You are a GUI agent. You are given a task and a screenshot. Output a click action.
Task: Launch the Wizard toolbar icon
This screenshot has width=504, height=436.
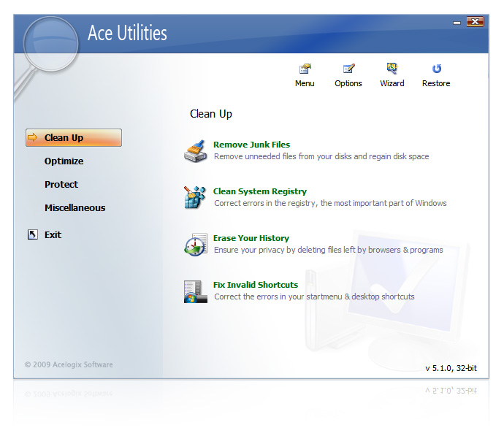tap(392, 69)
